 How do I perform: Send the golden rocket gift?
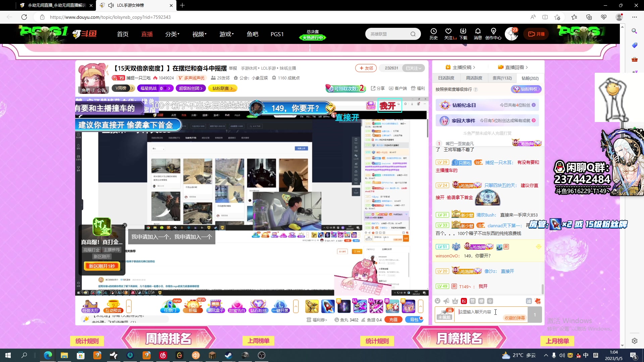coord(312,306)
